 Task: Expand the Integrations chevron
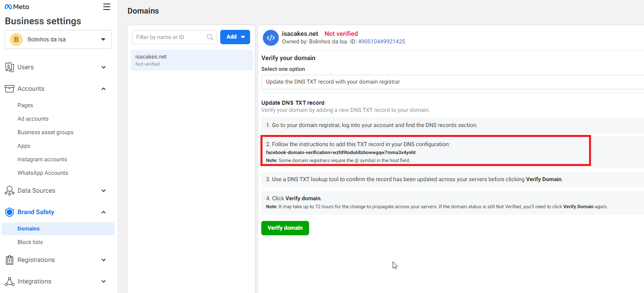tap(104, 281)
